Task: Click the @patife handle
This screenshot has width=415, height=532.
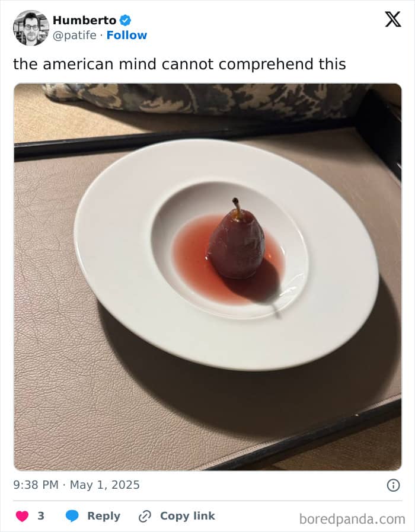Action: click(75, 36)
